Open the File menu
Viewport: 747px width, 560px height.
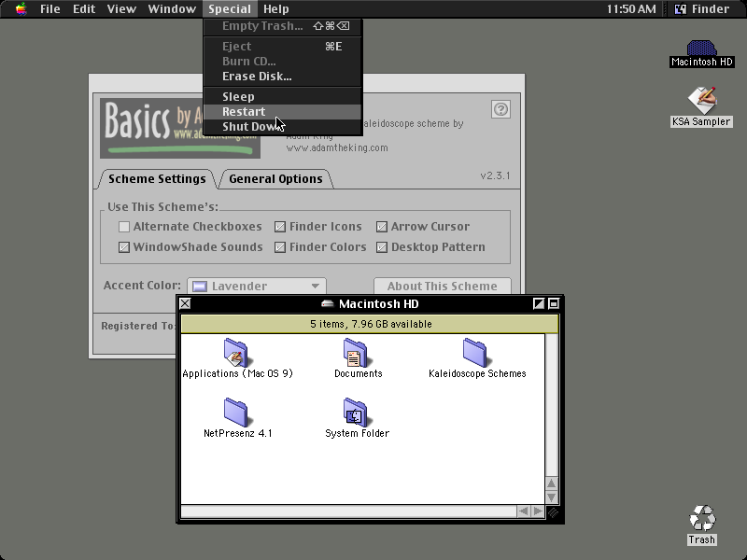50,9
